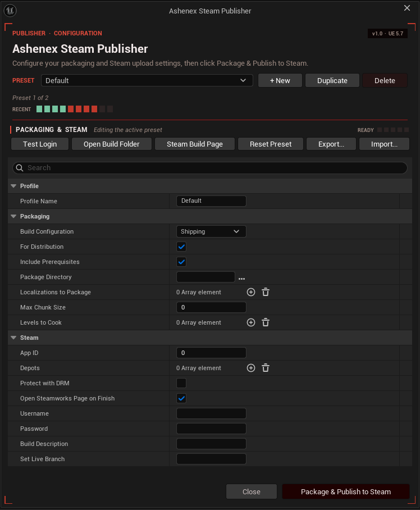Viewport: 420px width, 510px height.
Task: Create a new preset with + New
Action: click(x=280, y=80)
